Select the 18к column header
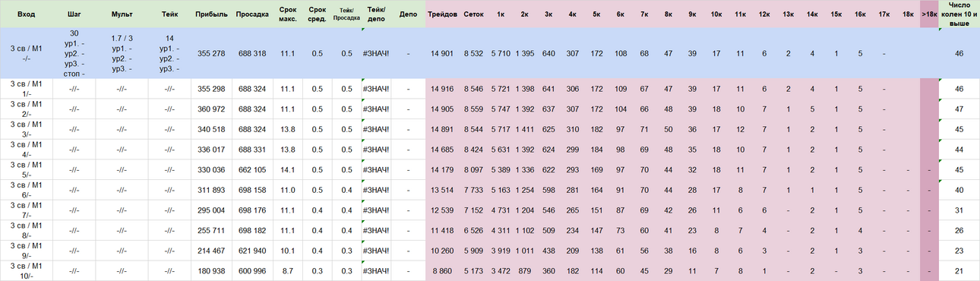 (908, 14)
